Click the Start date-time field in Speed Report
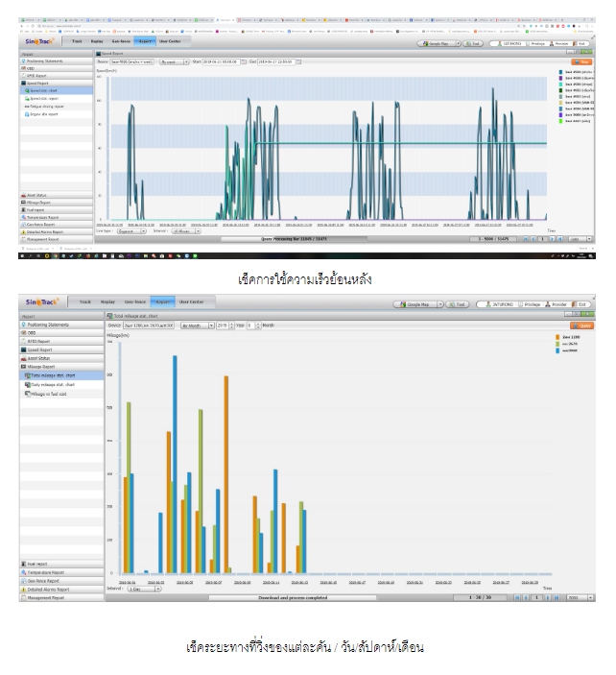 [215, 60]
